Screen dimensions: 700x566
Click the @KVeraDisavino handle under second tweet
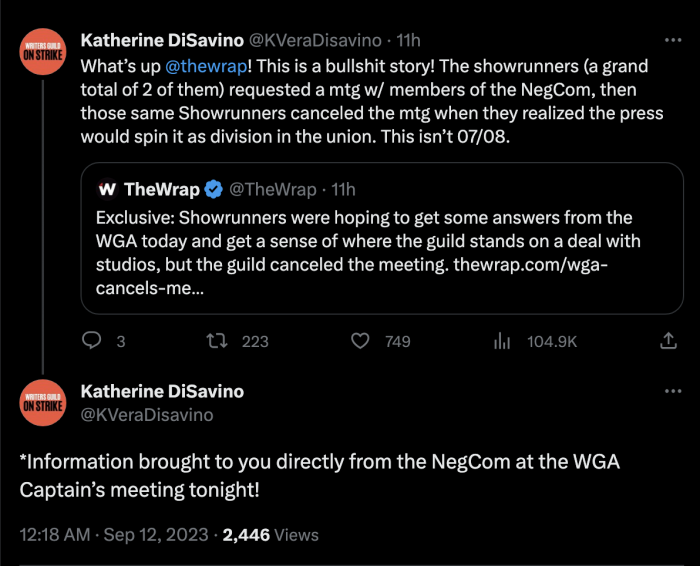(146, 414)
